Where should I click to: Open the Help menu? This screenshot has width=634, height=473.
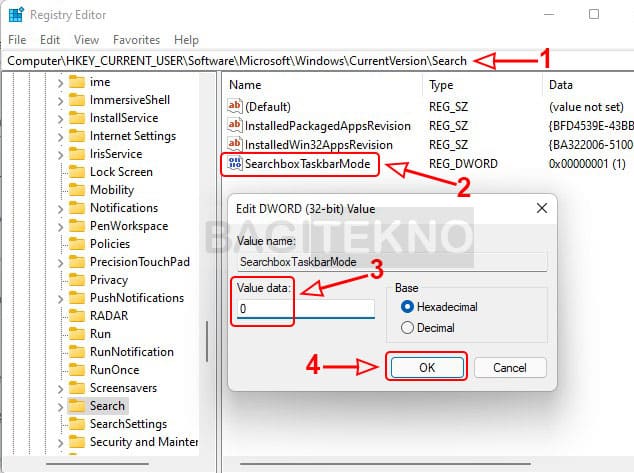coord(186,40)
